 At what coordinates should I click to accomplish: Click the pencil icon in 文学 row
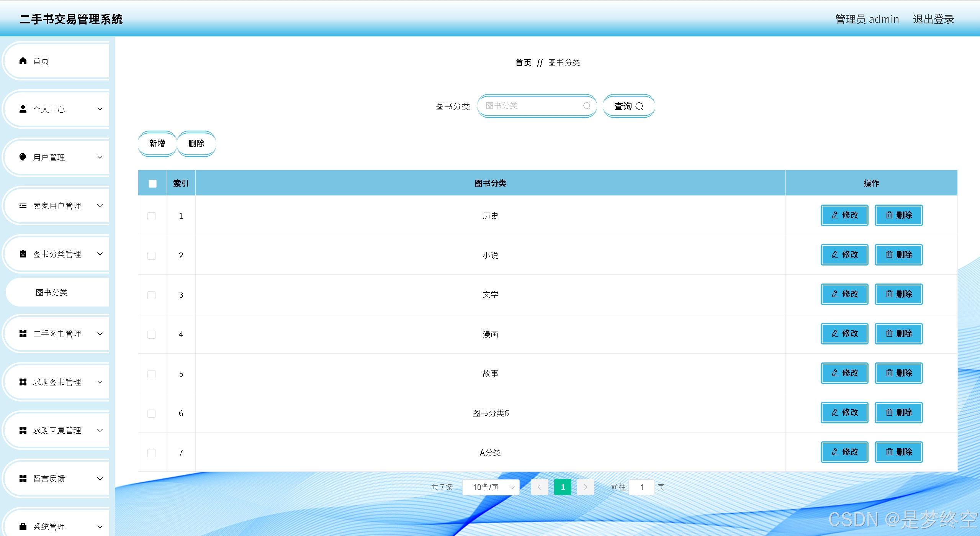coord(835,294)
